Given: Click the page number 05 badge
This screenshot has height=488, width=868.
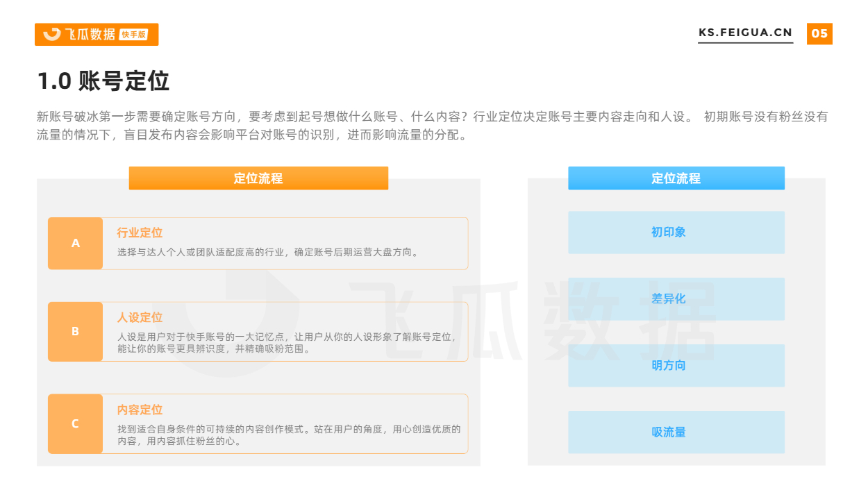Looking at the screenshot, I should [x=819, y=33].
